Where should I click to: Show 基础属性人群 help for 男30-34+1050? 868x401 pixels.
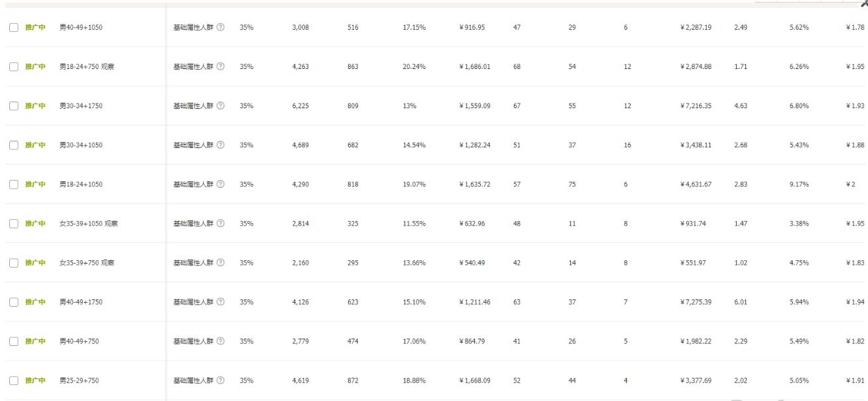221,145
